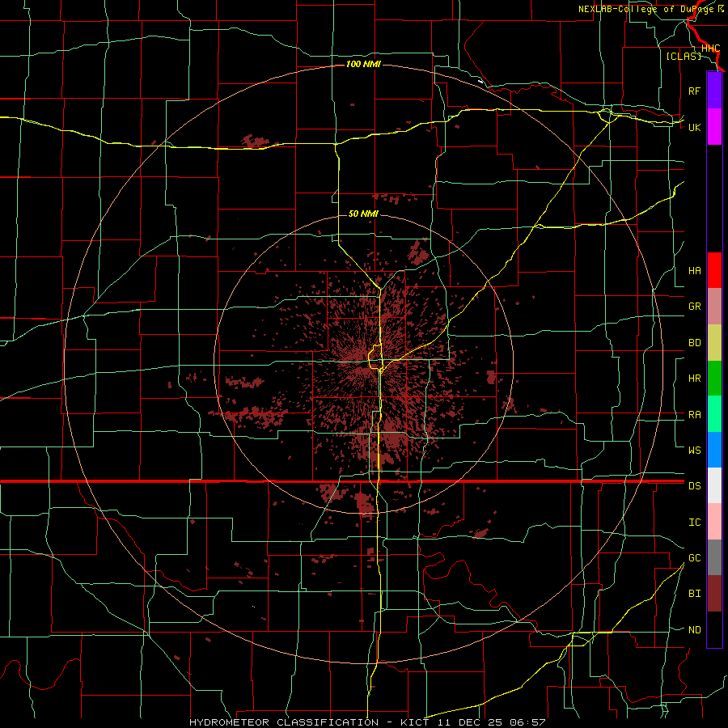The height and width of the screenshot is (728, 728).
Task: Click the "IC" legend label
Action: coord(694,523)
